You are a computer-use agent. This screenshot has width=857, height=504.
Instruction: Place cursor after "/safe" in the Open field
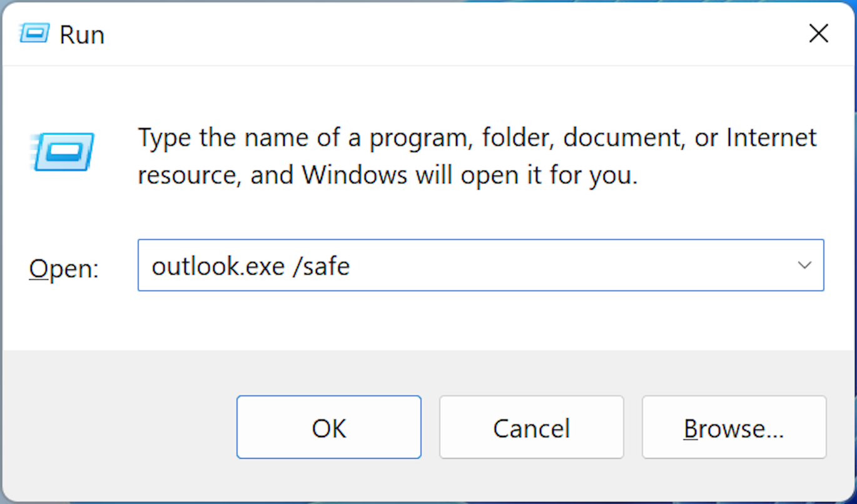[x=351, y=266]
